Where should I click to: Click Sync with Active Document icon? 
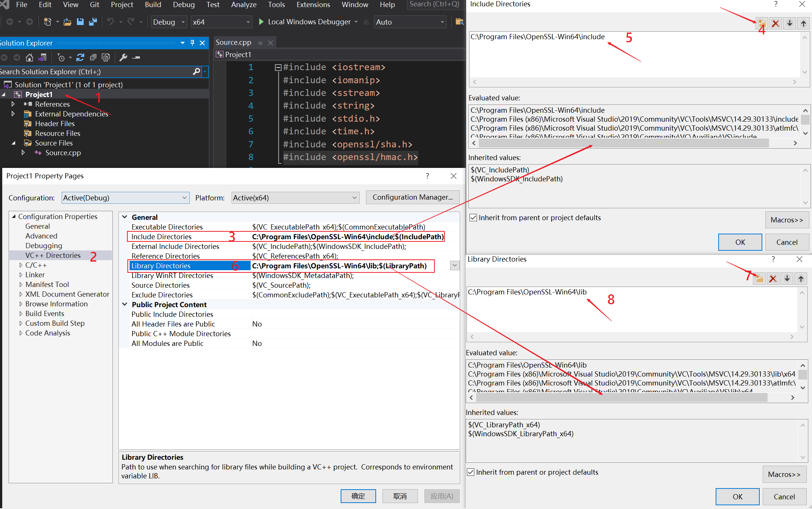tap(80, 57)
